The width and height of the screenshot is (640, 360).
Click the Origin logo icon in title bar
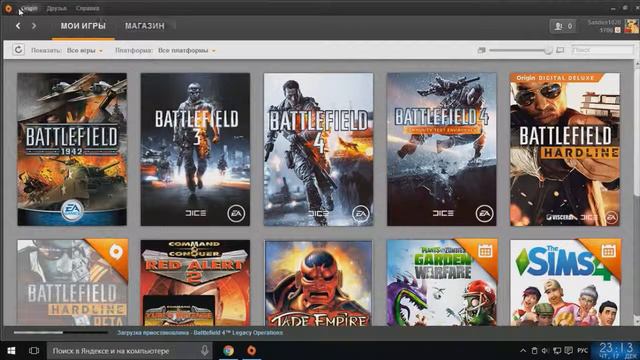coord(8,8)
